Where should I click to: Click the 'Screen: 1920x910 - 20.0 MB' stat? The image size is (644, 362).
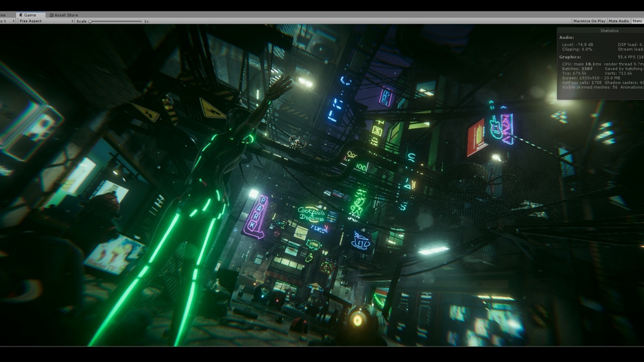point(591,78)
